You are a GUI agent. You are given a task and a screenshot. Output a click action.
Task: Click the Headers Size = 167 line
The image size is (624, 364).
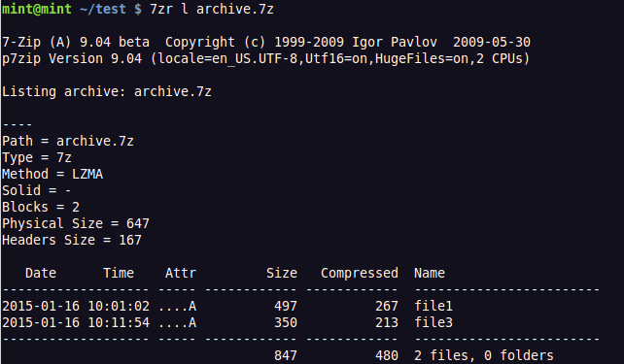click(72, 240)
